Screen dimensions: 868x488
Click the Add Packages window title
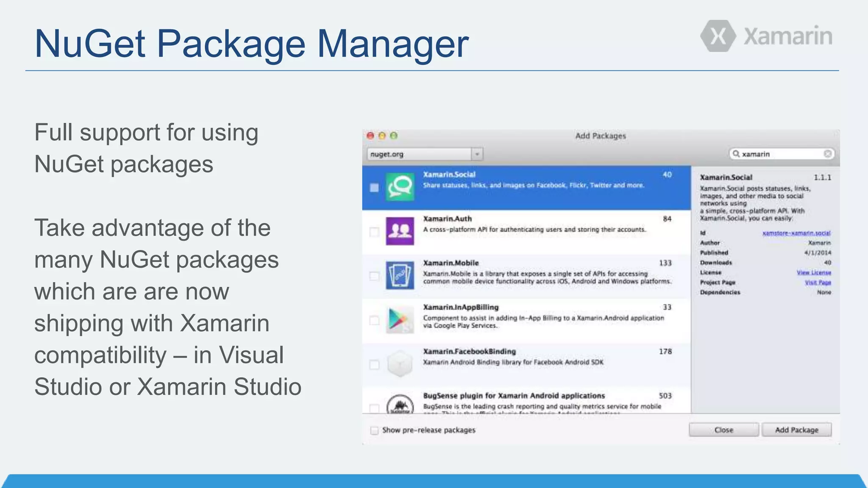click(601, 136)
